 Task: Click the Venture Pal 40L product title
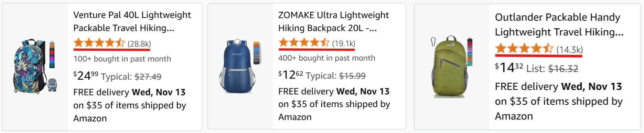tap(132, 21)
